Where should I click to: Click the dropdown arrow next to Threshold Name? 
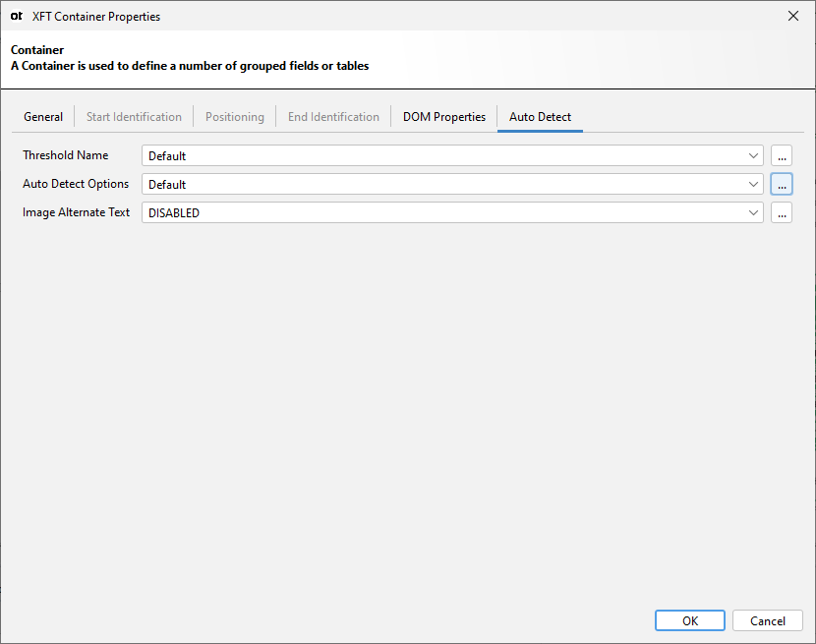click(x=753, y=155)
